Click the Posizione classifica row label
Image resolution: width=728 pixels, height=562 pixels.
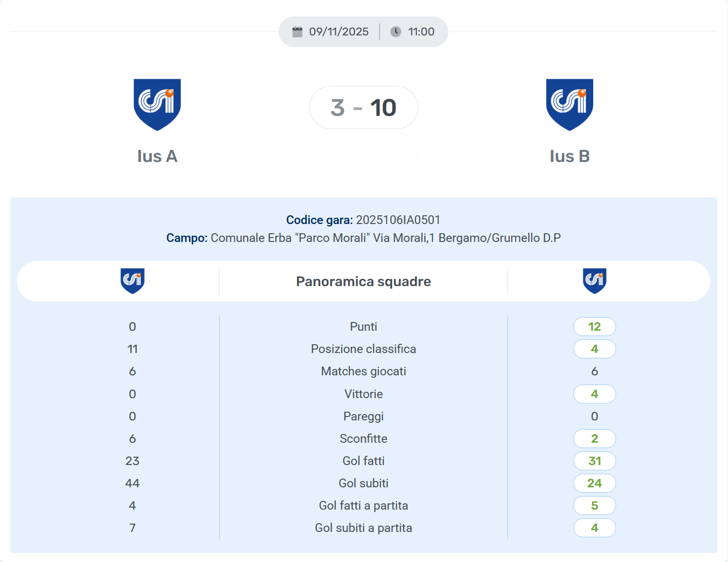coord(364,349)
